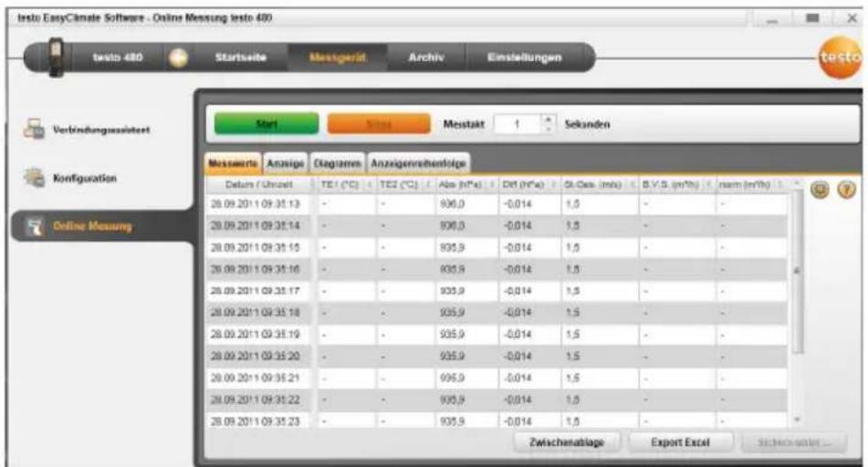868x467 pixels.
Task: Click the table vertical scrollbar thumb
Action: (x=797, y=271)
